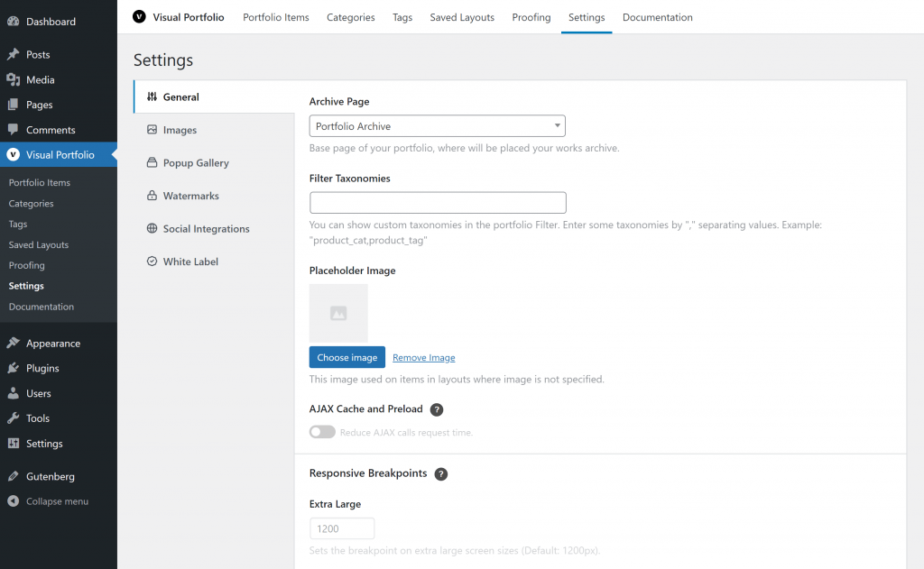
Task: Open Responsive Breakpoints help icon
Action: (x=440, y=474)
